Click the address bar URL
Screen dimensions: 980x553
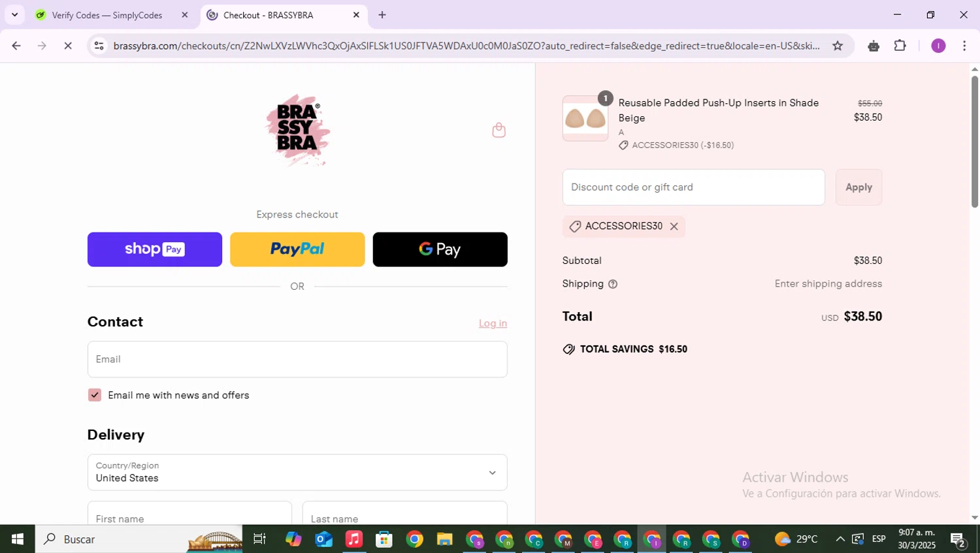coord(466,46)
